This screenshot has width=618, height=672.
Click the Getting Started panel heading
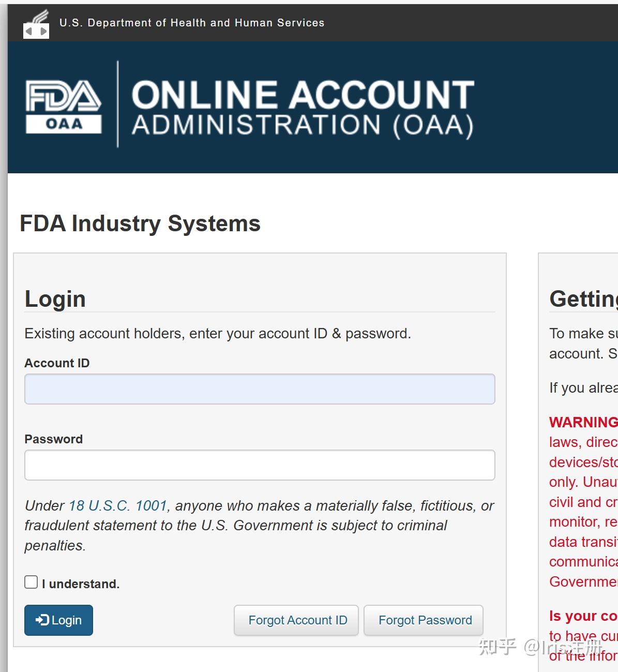583,299
